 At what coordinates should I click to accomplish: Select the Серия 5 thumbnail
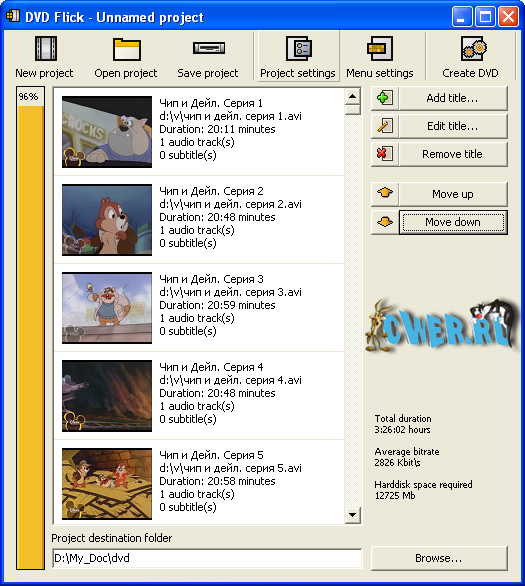107,484
